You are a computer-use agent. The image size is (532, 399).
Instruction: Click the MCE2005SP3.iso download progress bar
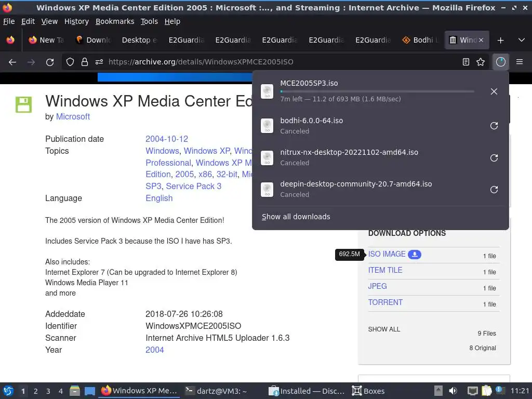[x=377, y=91]
